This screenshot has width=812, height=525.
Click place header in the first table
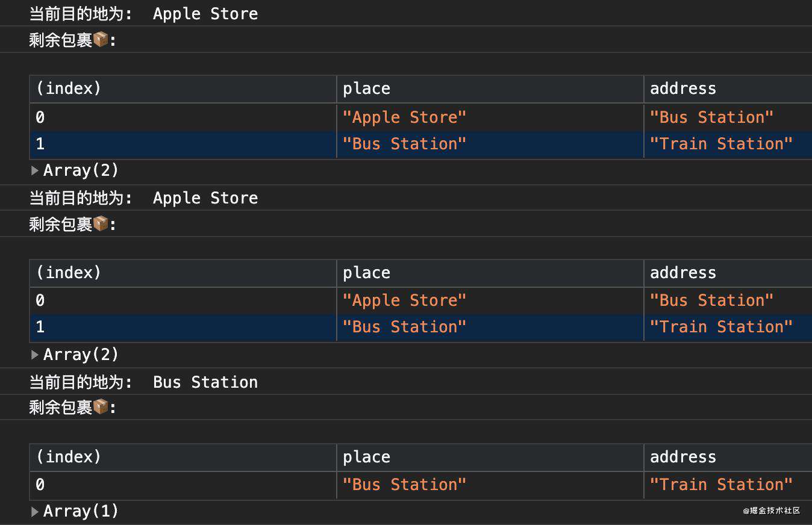pyautogui.click(x=490, y=89)
